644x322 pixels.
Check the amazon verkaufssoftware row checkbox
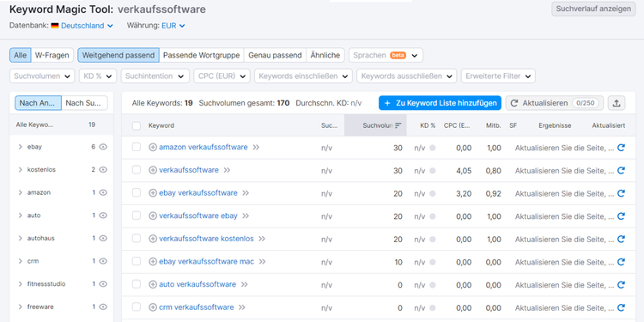[137, 147]
